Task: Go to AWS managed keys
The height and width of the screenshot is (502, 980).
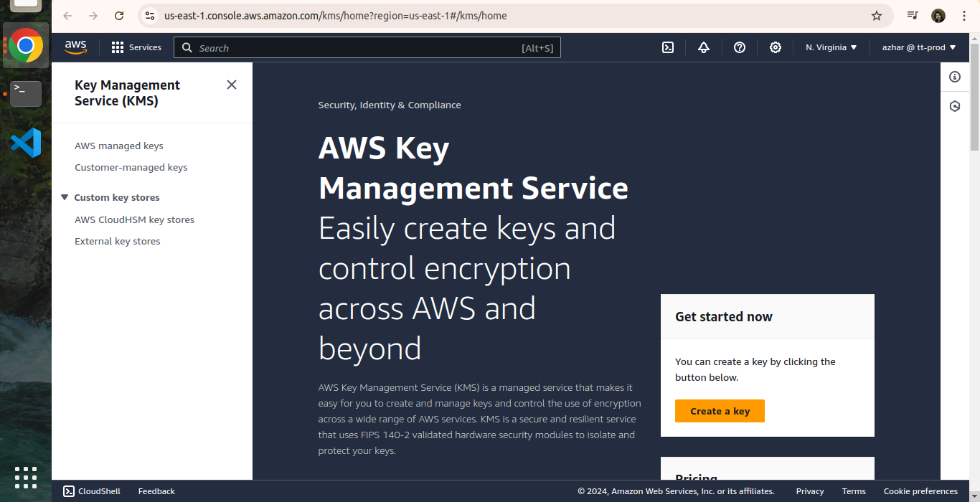Action: [x=119, y=146]
